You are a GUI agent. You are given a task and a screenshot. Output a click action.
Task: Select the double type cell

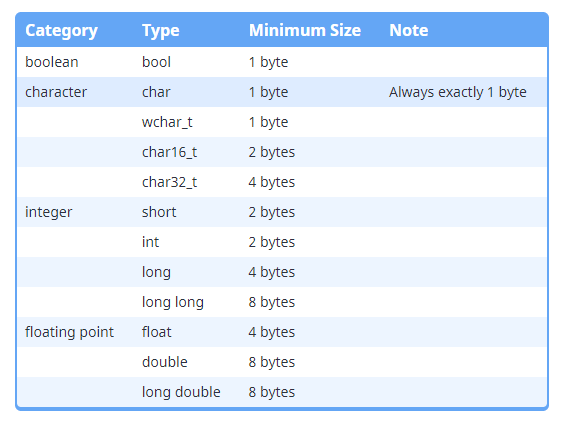point(165,362)
